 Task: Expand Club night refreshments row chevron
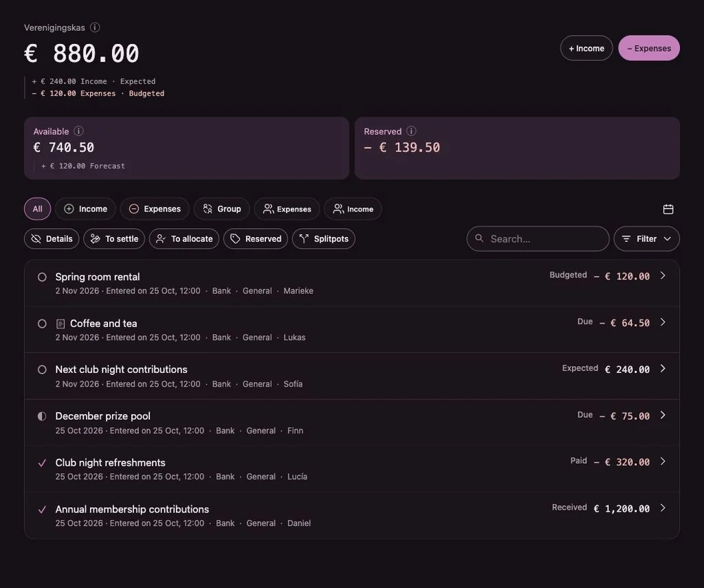663,461
